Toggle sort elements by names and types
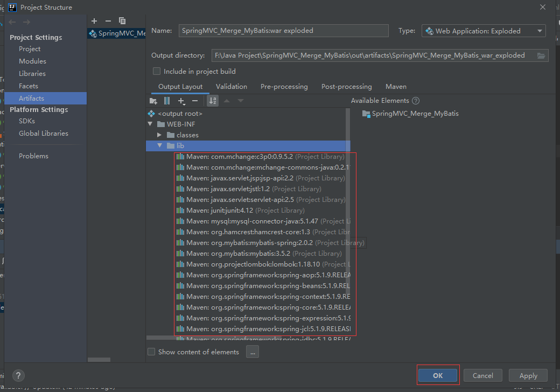The image size is (560, 392). coord(213,101)
